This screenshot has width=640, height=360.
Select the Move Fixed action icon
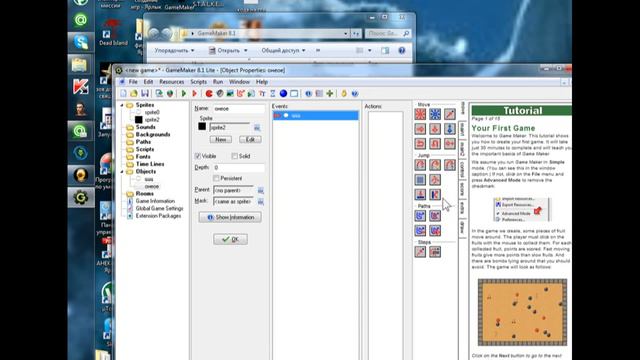point(420,114)
